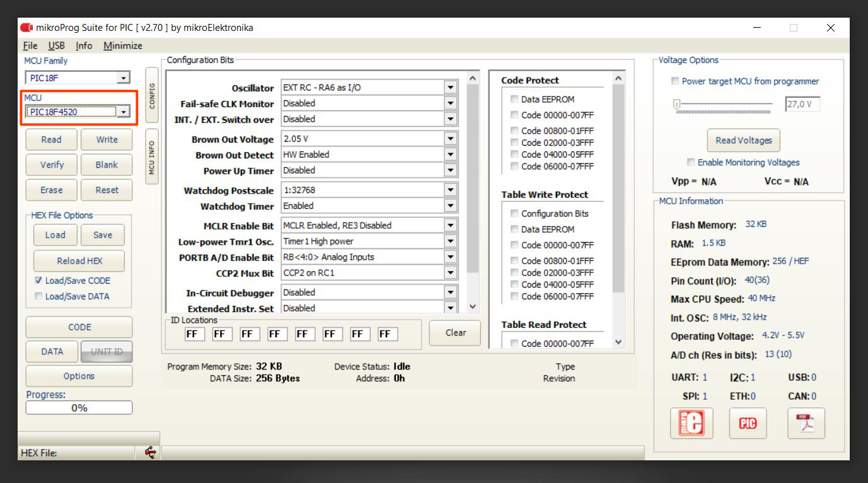
Task: Check Table Write Protect Code 04000-05FFF
Action: [515, 284]
